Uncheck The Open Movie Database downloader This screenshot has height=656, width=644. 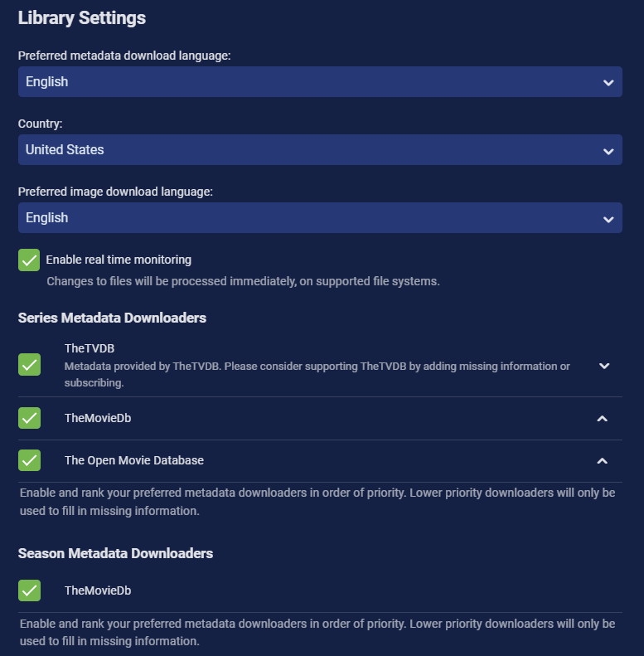point(29,460)
